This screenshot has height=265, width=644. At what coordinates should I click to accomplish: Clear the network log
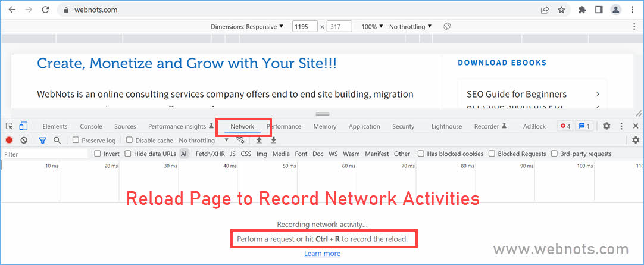click(24, 141)
